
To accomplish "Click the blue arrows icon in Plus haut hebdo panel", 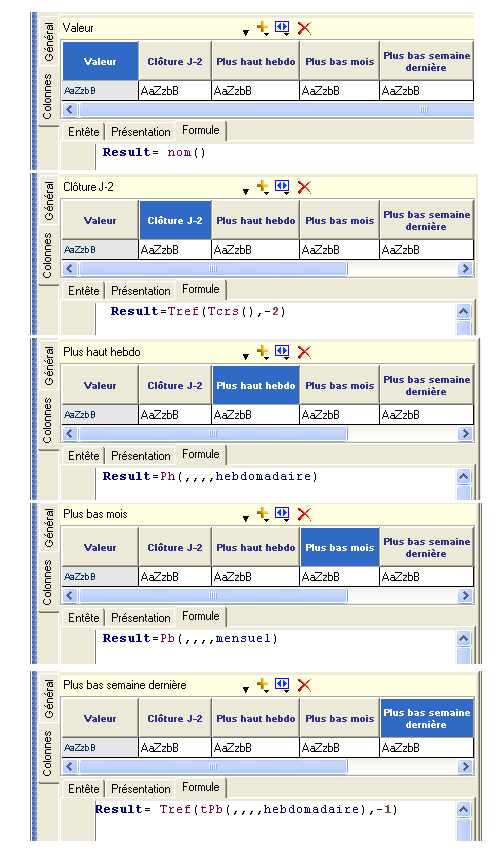I will pyautogui.click(x=282, y=351).
